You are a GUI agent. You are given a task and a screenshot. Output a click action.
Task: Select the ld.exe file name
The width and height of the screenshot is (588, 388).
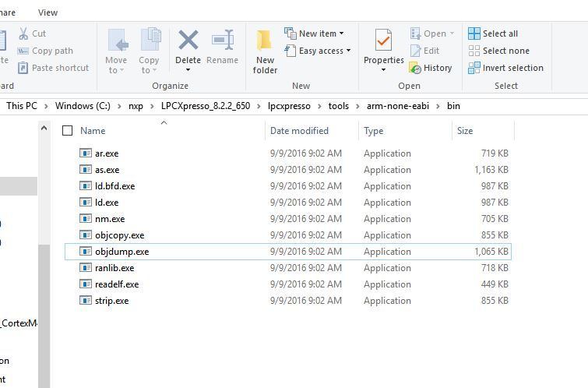(107, 203)
